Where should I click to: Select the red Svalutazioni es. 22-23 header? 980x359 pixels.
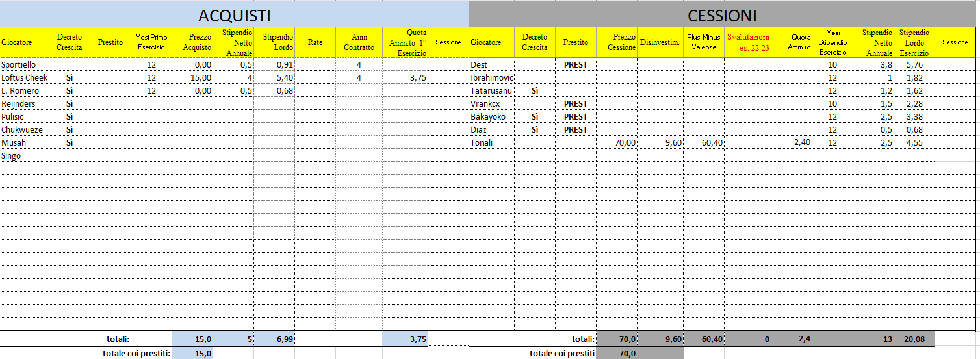click(748, 42)
